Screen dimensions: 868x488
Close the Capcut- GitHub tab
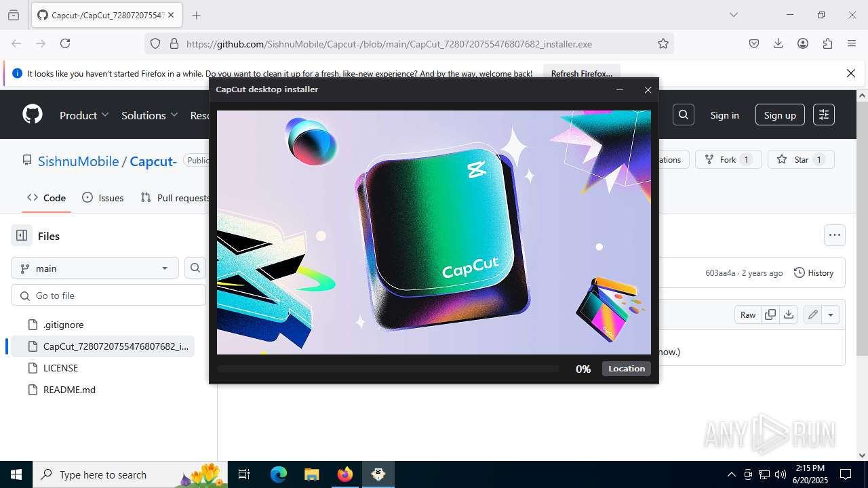(172, 15)
